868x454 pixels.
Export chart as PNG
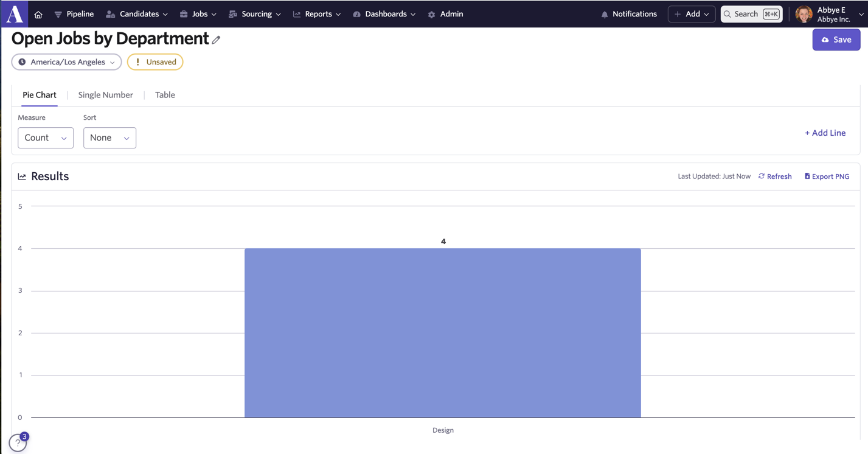(x=827, y=176)
